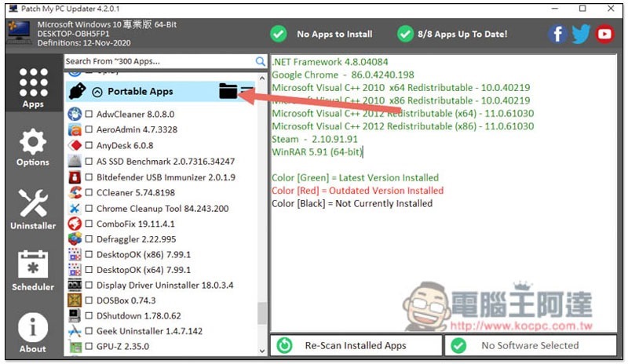Click the folder icon beside Portable Apps

click(x=228, y=92)
